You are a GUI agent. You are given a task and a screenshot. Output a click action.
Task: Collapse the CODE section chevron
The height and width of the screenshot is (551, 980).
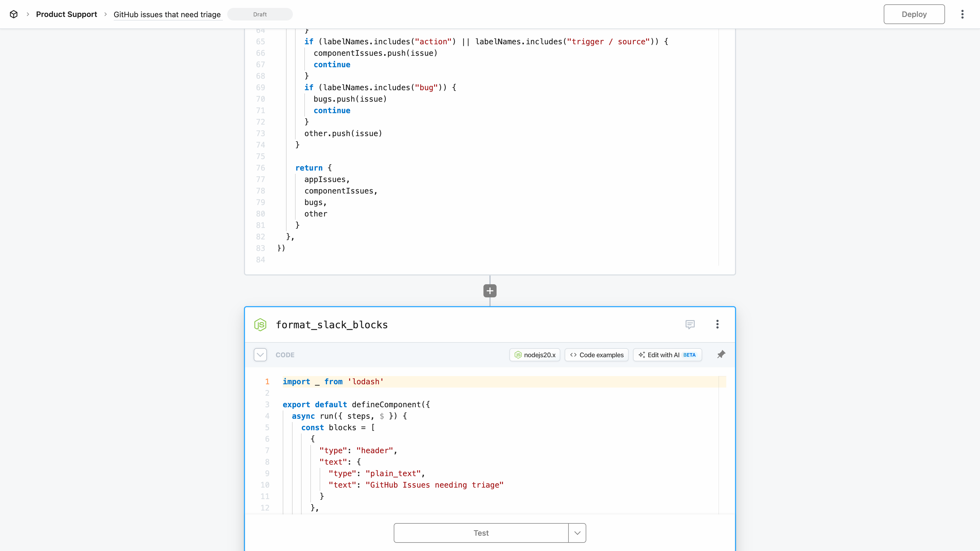point(260,355)
